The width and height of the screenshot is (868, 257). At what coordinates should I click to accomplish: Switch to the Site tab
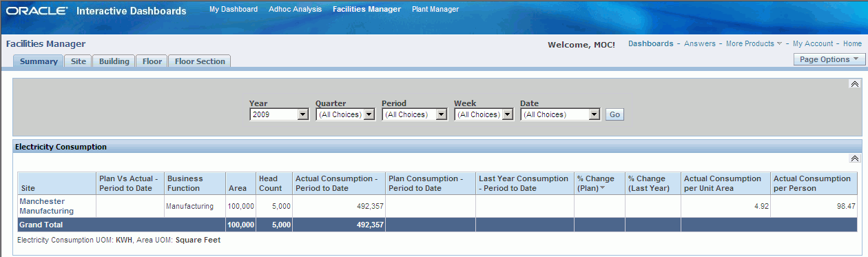pos(79,61)
